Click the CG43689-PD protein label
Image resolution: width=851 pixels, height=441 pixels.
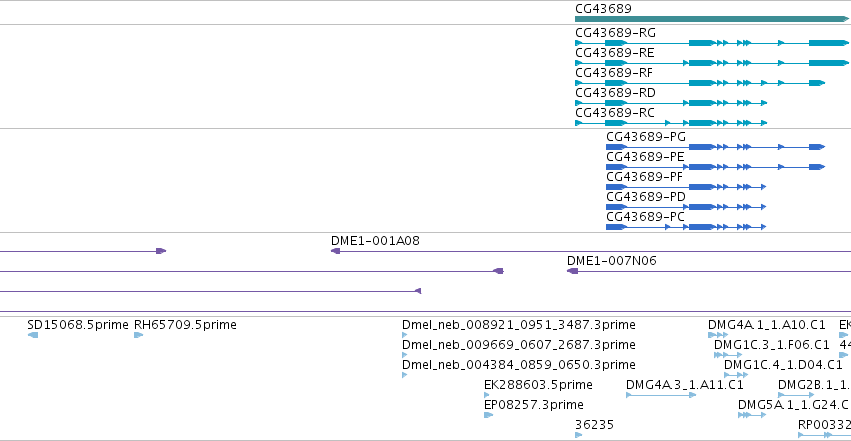pos(646,197)
